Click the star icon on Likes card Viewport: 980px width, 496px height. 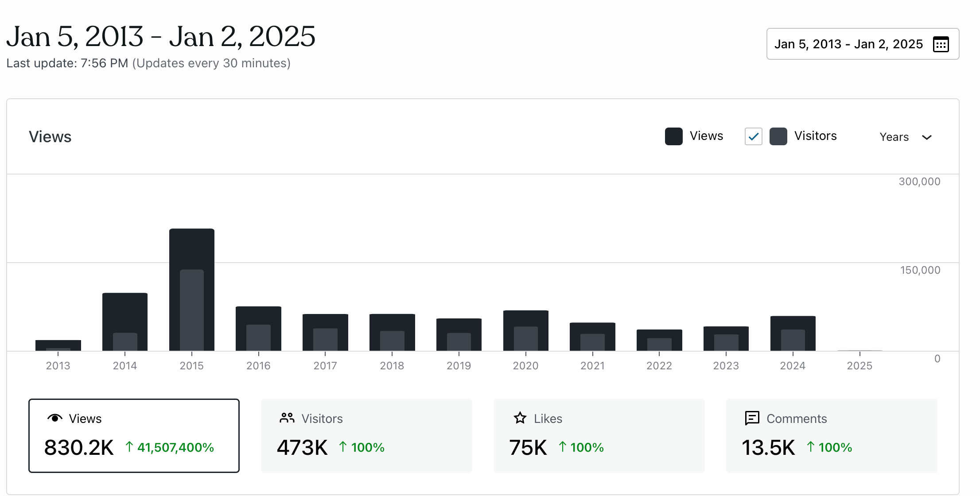click(520, 418)
